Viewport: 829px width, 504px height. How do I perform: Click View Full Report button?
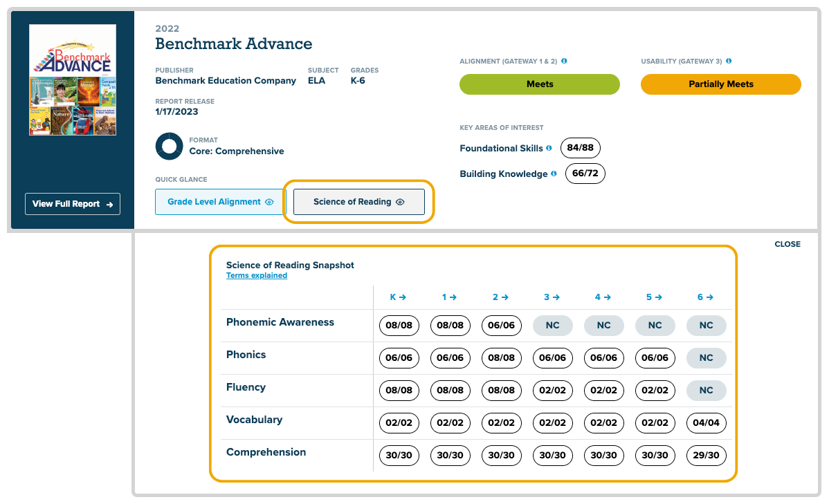click(73, 204)
